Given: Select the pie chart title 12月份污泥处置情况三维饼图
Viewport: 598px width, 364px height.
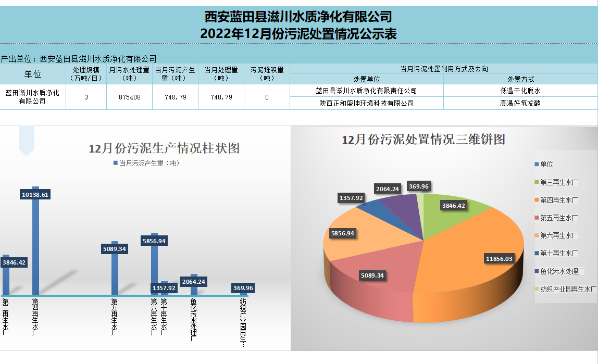Looking at the screenshot, I should coord(423,140).
